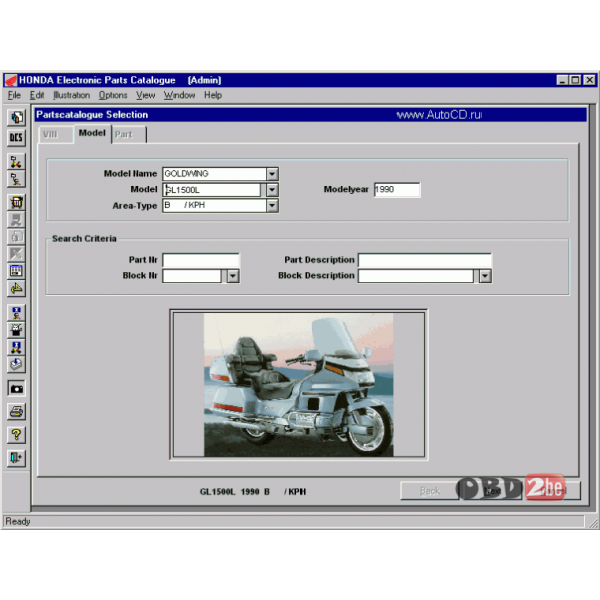Screen dimensions: 600x600
Task: Click the part figure with flag icon
Action: click(16, 179)
